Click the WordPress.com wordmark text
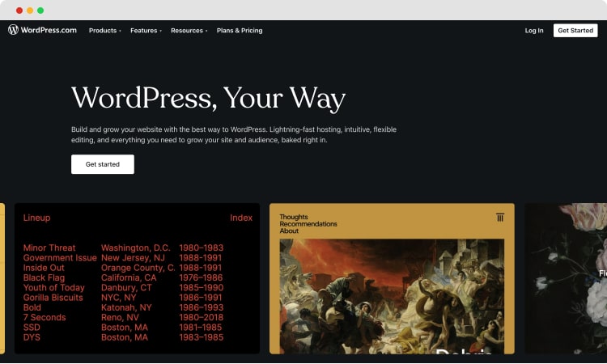This screenshot has width=607, height=364. [x=49, y=30]
